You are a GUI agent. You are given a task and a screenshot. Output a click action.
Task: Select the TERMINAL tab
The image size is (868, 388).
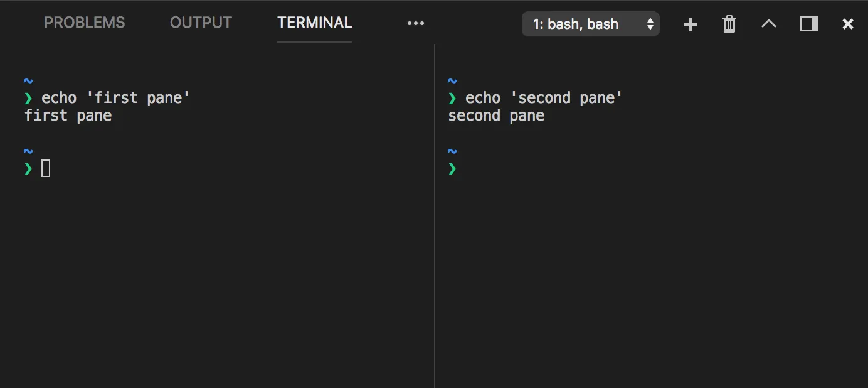pos(314,23)
